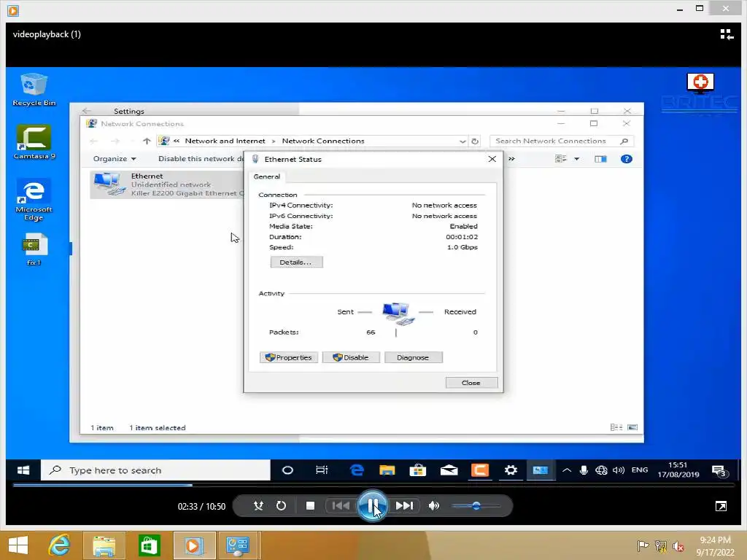This screenshot has width=747, height=560.
Task: Open Microsoft Store on inner taskbar
Action: [418, 470]
